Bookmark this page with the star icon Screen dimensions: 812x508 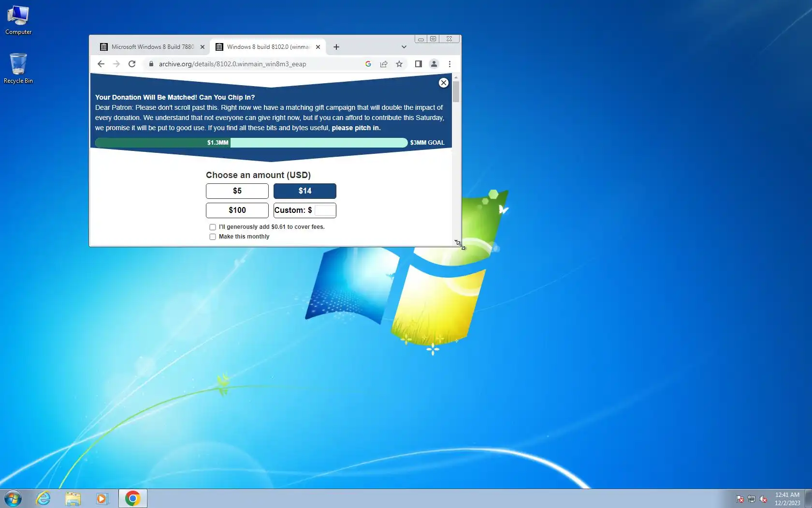click(x=399, y=64)
